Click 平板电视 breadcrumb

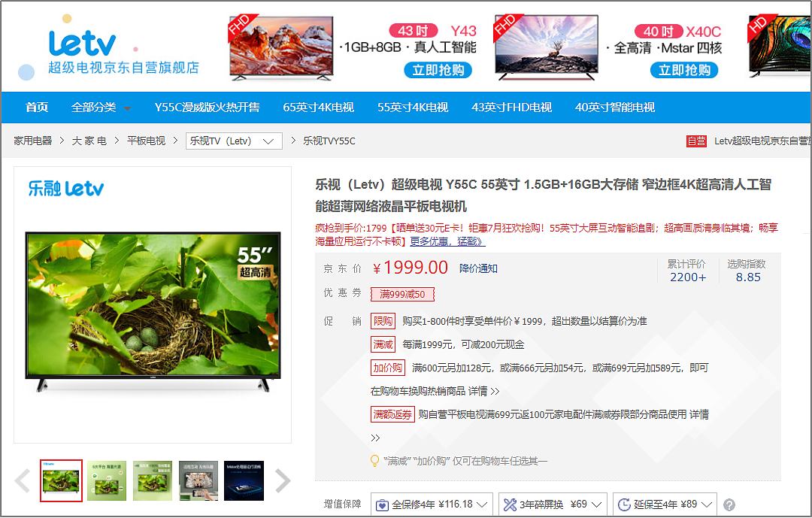pos(146,141)
